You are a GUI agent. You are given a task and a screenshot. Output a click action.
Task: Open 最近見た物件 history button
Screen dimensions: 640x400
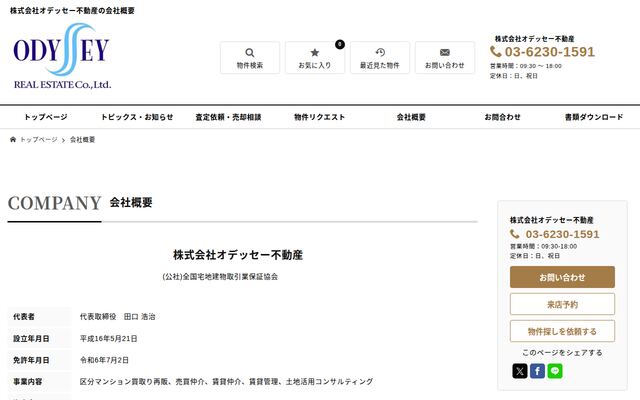[x=380, y=58]
